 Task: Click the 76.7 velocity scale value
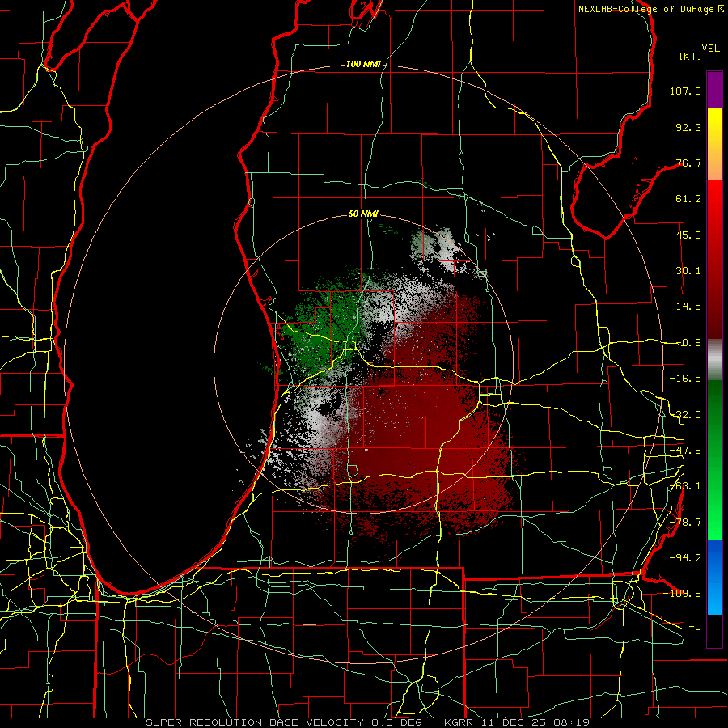688,163
